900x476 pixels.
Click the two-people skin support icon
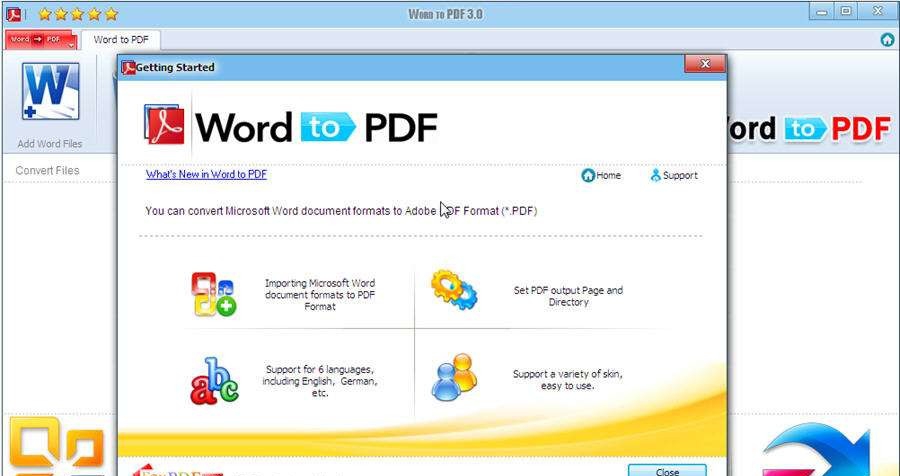pos(454,377)
